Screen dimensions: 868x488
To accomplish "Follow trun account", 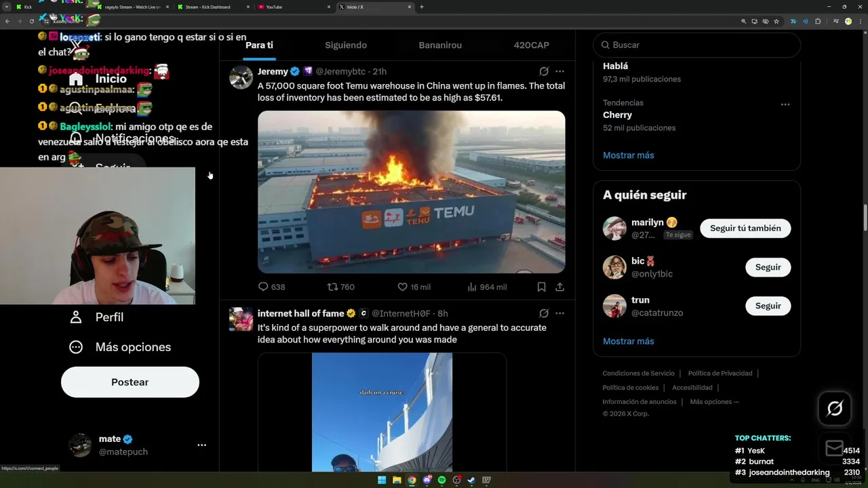I will [768, 306].
